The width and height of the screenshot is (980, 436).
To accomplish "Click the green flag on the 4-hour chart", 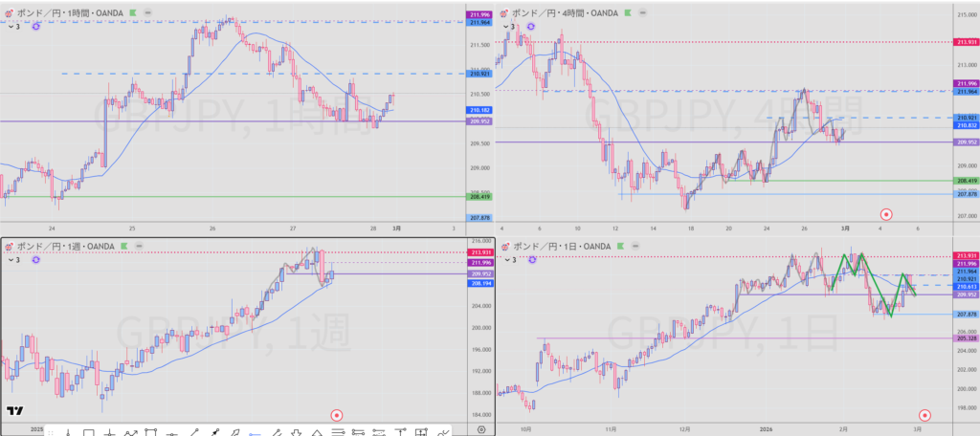I will (x=629, y=14).
